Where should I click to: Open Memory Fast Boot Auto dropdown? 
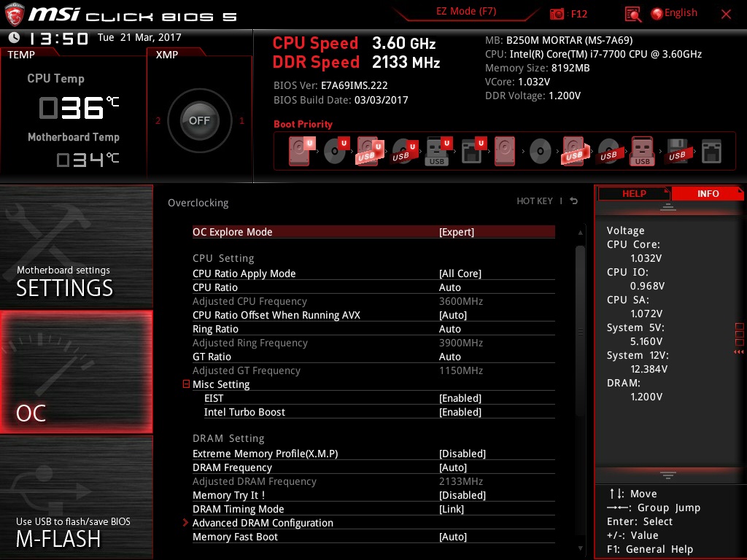(x=373, y=537)
